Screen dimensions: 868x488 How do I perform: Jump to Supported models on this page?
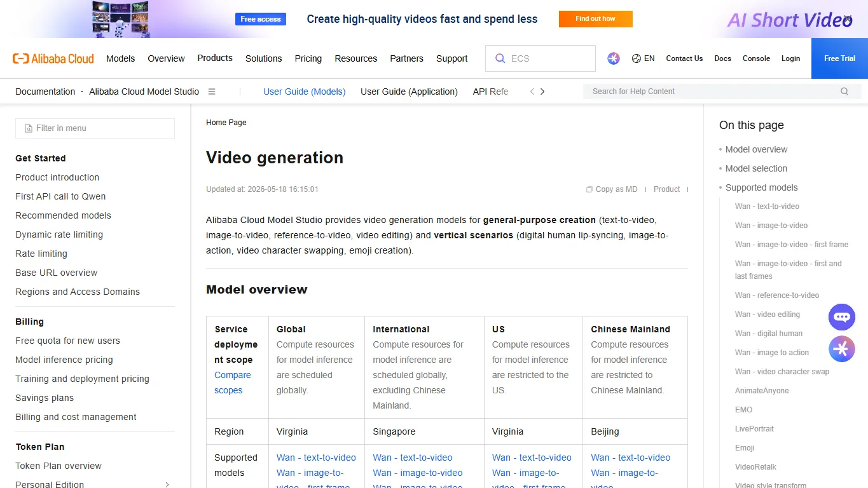[761, 187]
